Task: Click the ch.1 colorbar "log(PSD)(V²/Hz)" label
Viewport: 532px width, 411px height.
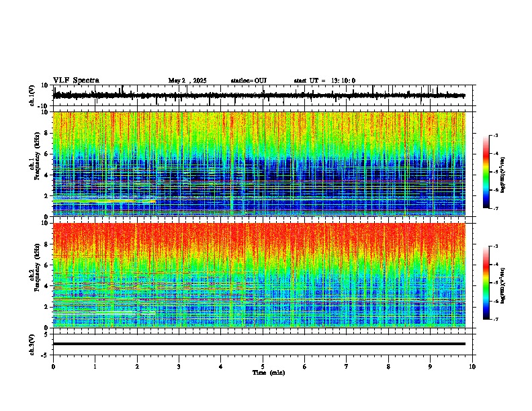Action: pos(502,175)
